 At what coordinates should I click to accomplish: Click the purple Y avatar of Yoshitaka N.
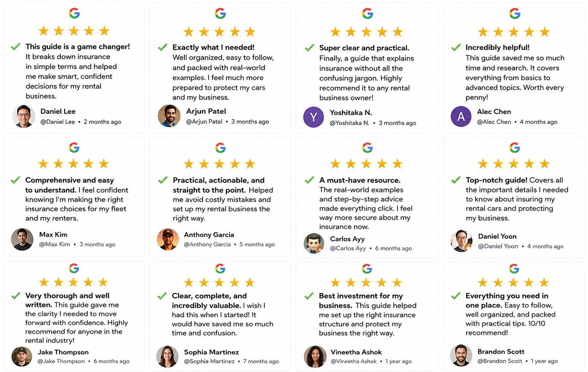pyautogui.click(x=313, y=117)
